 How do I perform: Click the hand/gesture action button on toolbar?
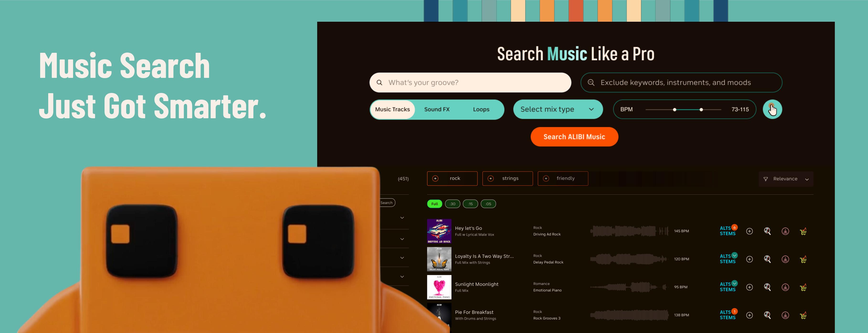[x=772, y=109]
